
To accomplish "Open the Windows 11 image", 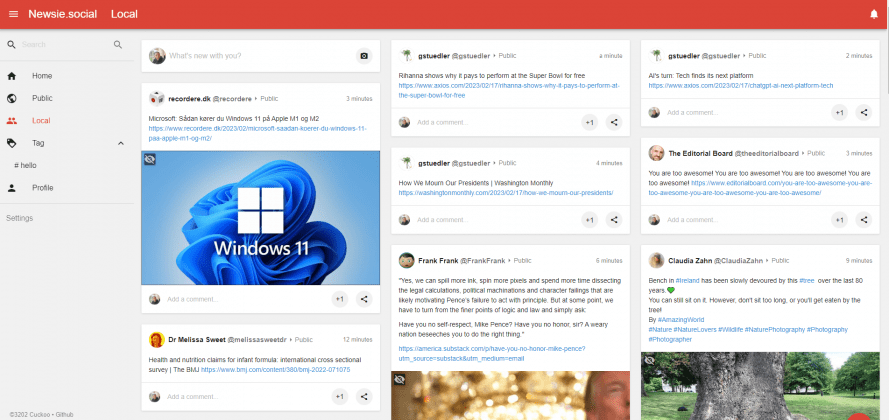I will (x=260, y=218).
